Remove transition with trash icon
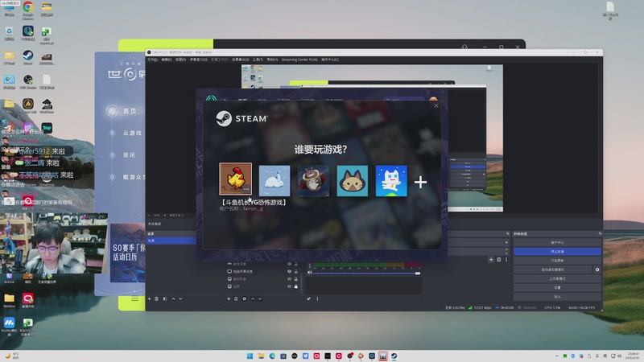This screenshot has height=362, width=644. click(498, 259)
